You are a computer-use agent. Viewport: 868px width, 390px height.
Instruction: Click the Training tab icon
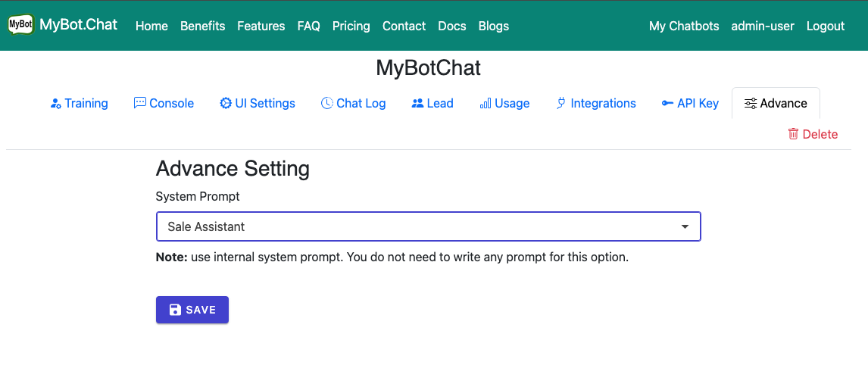point(55,104)
